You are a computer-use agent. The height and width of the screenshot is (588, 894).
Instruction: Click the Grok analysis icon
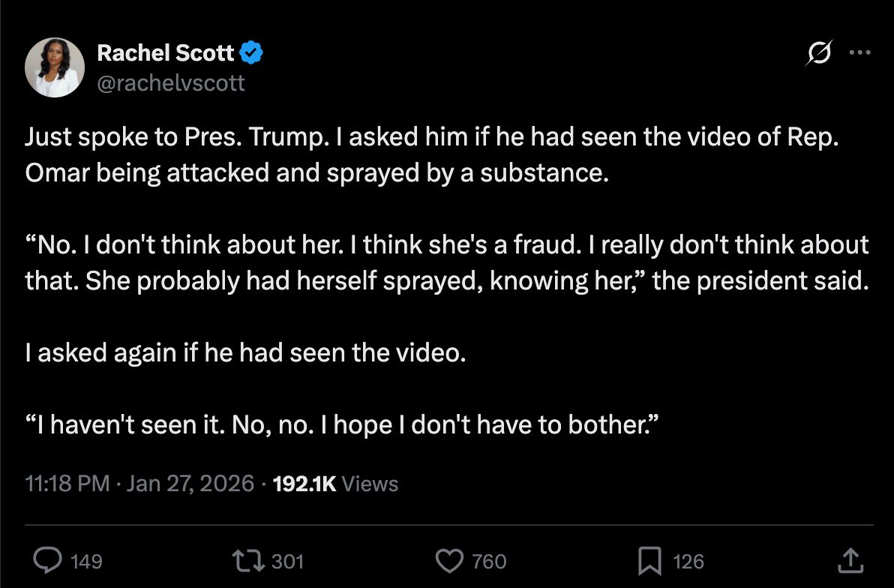tap(818, 52)
